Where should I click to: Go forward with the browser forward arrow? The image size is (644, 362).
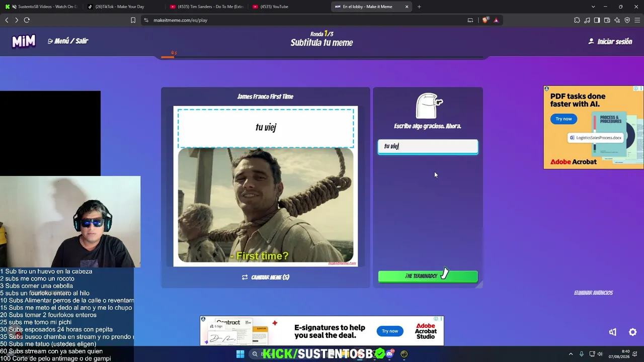coord(17,20)
